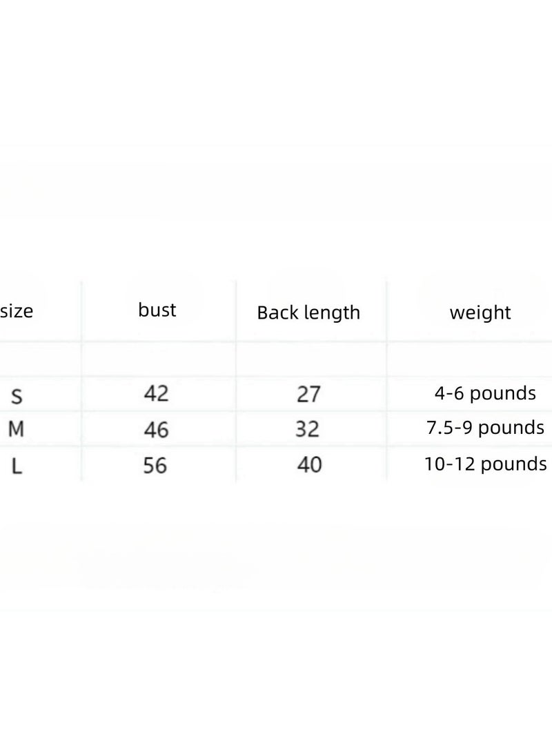
Task: Click the 'Back length' column header
Action: (x=308, y=313)
